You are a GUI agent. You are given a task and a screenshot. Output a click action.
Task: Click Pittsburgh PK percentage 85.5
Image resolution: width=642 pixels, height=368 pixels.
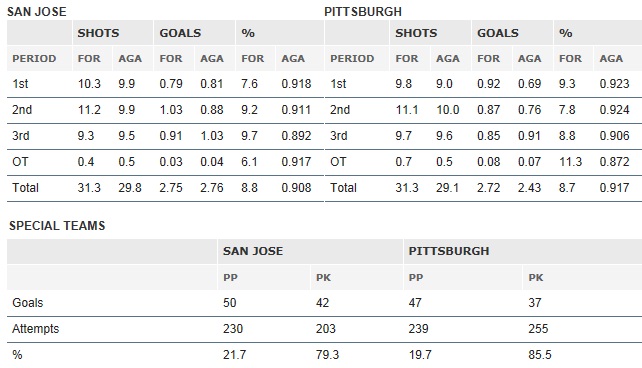[x=540, y=354]
